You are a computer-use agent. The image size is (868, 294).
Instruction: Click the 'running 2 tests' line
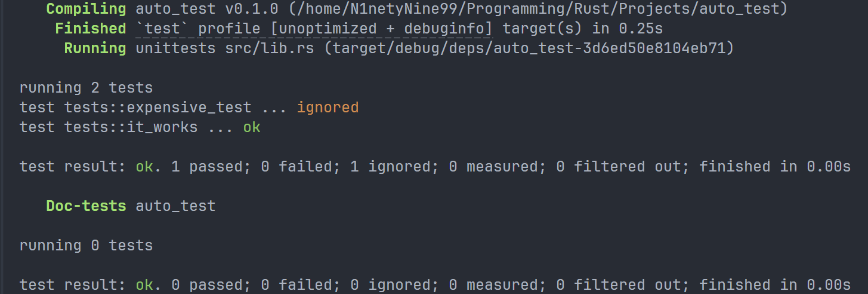[x=86, y=88]
